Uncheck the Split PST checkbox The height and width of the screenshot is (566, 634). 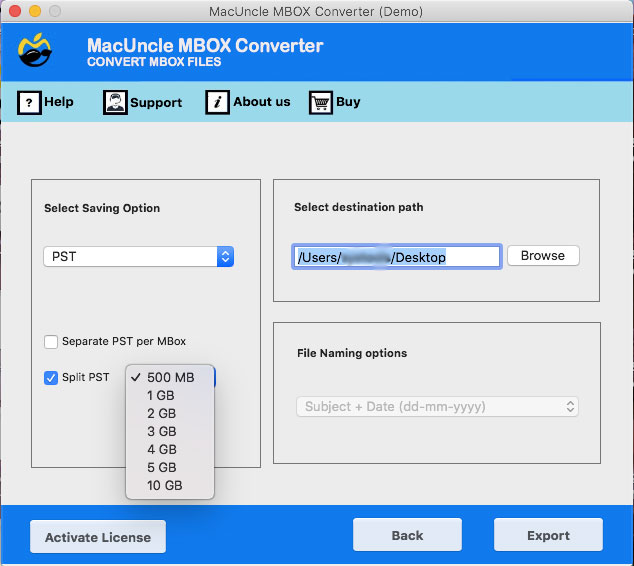click(51, 378)
